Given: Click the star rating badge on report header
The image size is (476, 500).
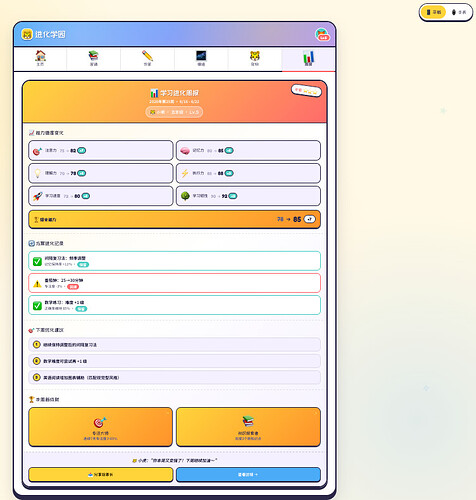Looking at the screenshot, I should click(306, 91).
